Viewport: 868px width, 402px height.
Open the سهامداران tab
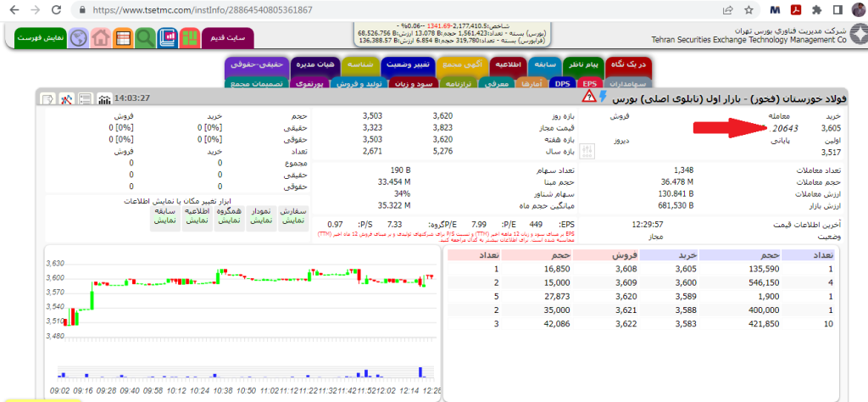point(627,84)
